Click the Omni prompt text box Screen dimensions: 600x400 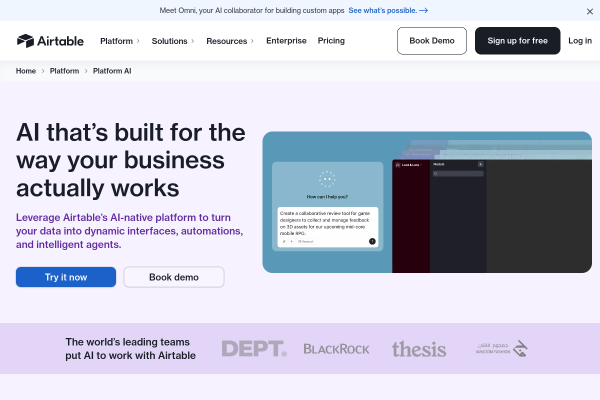point(328,227)
